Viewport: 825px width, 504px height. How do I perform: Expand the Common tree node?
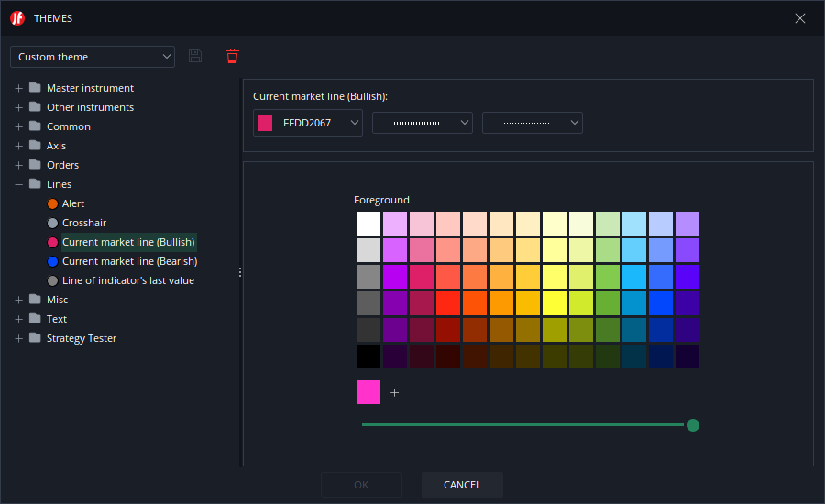[x=19, y=126]
